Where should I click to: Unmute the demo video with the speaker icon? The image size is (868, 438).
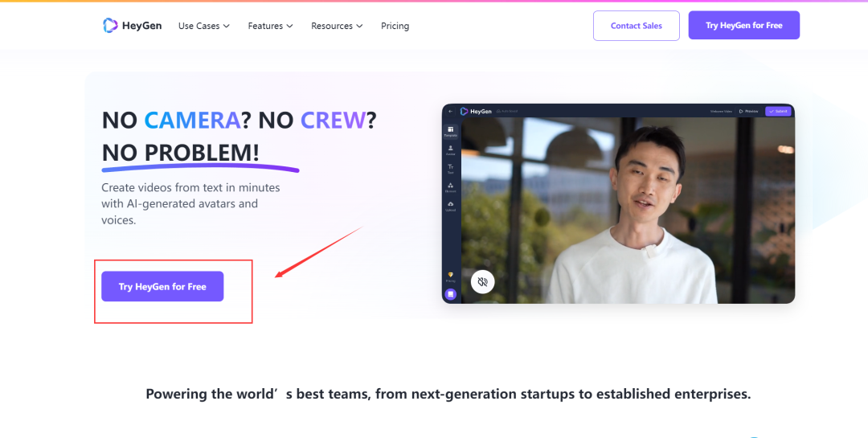coord(483,282)
